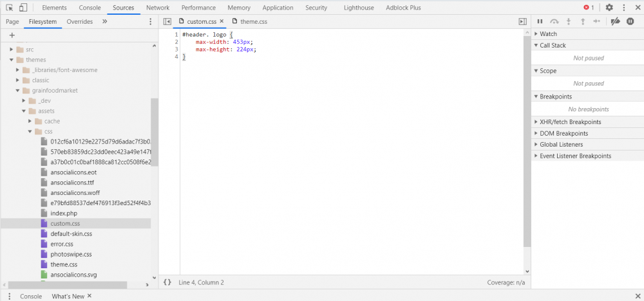Viewport: 644px width, 301px height.
Task: Add folder to workspace with plus icon
Action: (12, 35)
